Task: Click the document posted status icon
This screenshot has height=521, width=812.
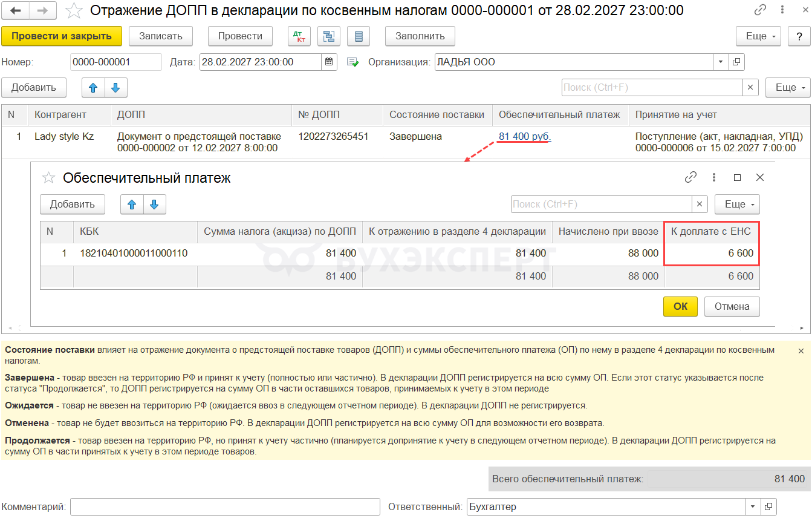Action: pos(352,62)
